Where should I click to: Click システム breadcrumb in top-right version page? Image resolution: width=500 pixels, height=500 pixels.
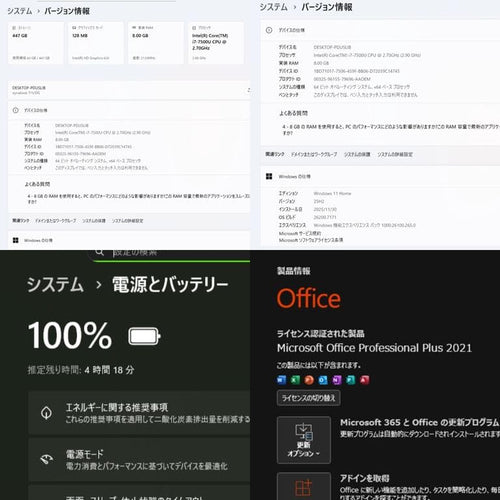point(273,7)
